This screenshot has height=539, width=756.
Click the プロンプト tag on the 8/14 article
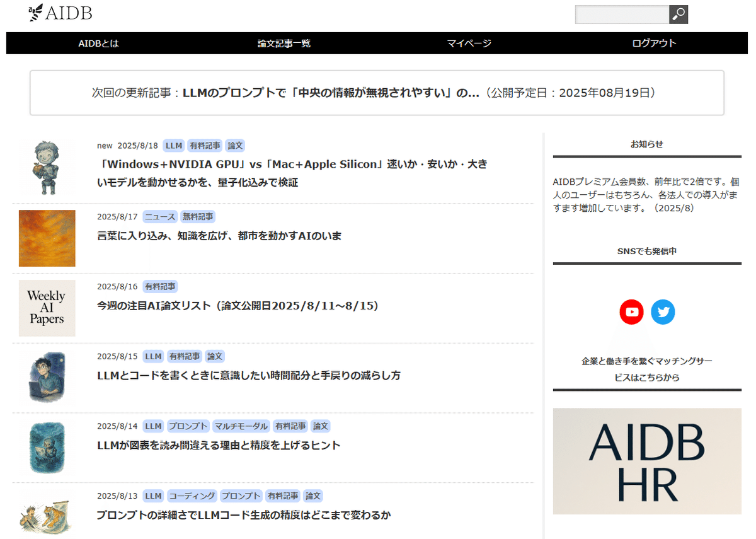click(189, 426)
